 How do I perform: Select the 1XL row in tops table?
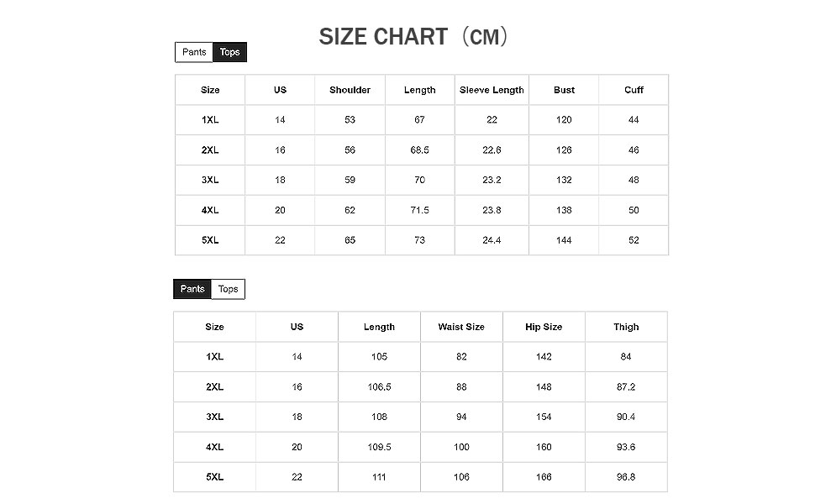(422, 120)
